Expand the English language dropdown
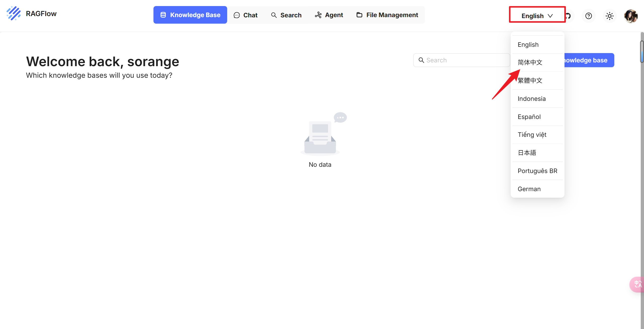 (x=537, y=16)
